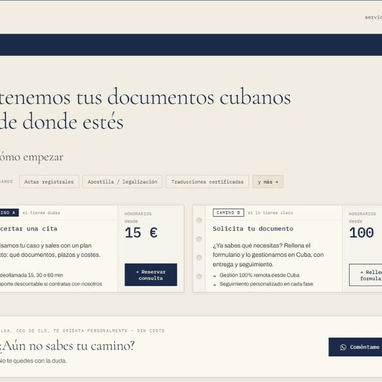
Task: Select the 'Apostilla / legalización' chip
Action: tap(122, 182)
